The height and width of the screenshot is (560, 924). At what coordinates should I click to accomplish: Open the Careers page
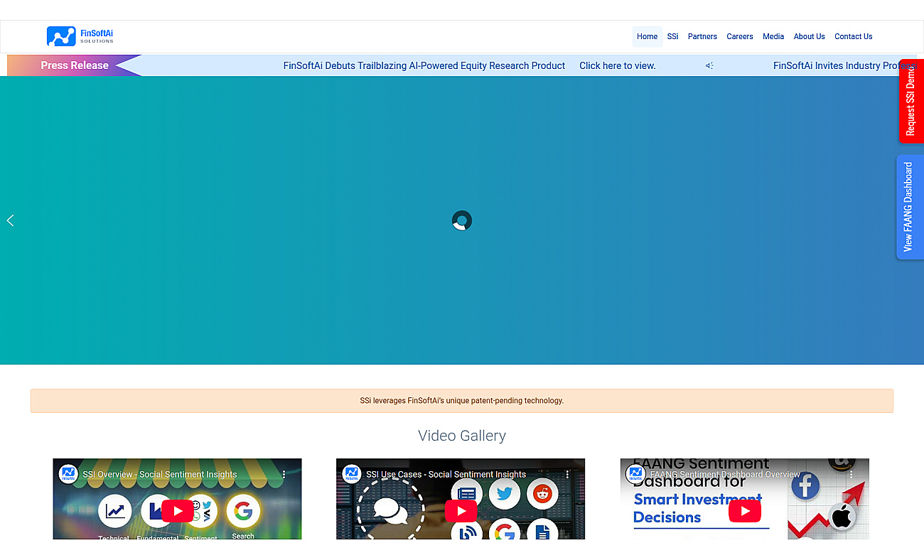tap(739, 37)
